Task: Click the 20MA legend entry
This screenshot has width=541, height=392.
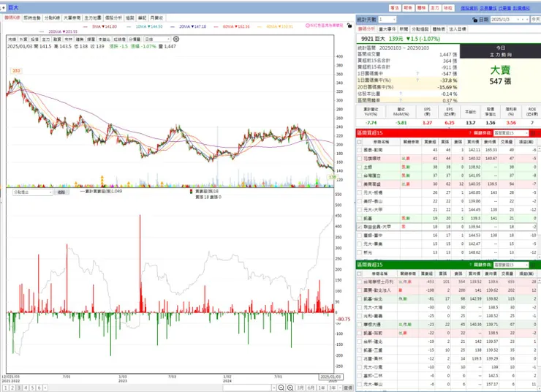Action: [x=189, y=26]
